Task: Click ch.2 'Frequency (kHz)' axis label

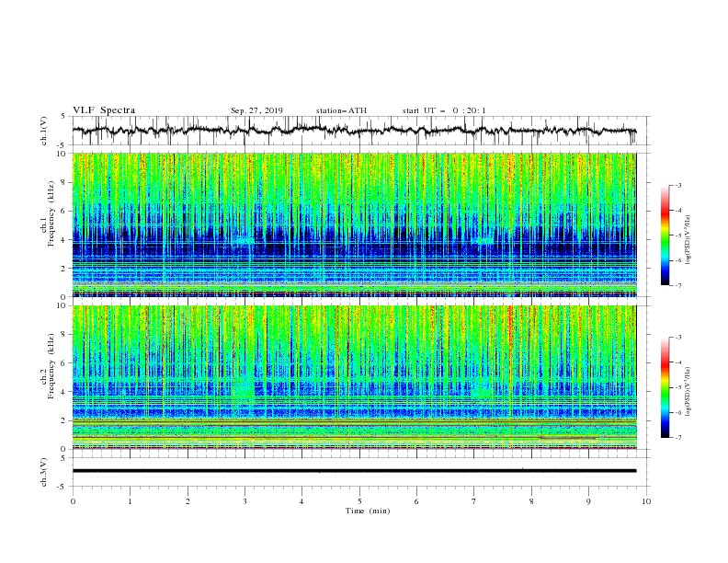Action: (x=51, y=366)
